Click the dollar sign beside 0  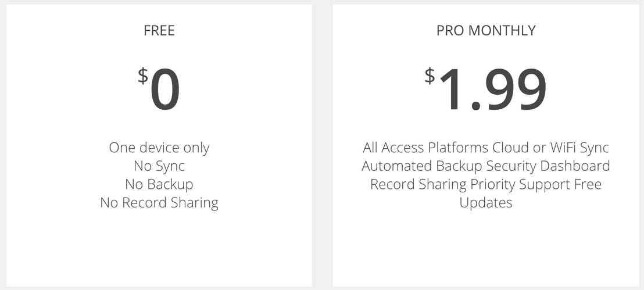tap(143, 76)
